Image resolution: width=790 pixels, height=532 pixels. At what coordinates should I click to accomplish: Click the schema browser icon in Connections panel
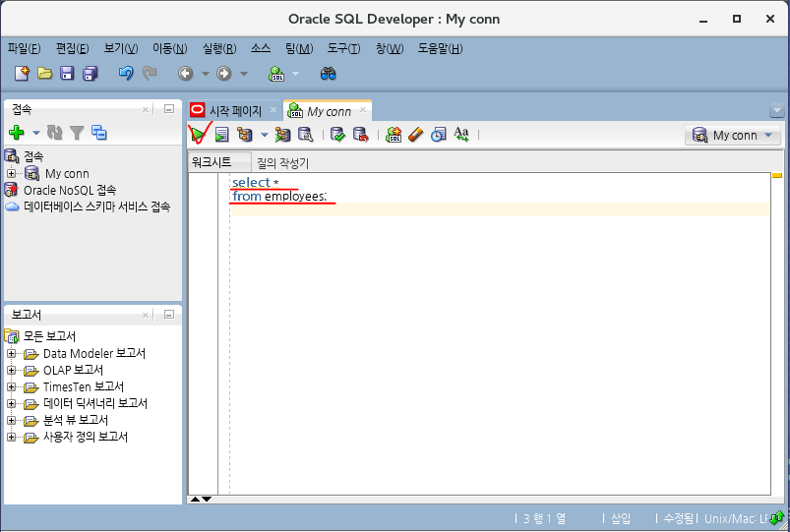point(98,133)
